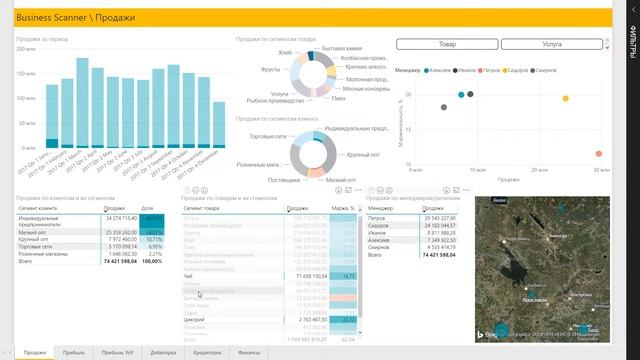Select the 2017 Qtr 4 December bar
The width and height of the screenshot is (640, 360).
pyautogui.click(x=219, y=124)
